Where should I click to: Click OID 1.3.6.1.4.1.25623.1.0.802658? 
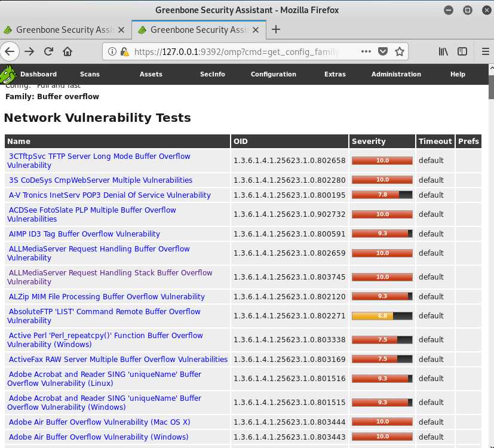tap(290, 161)
